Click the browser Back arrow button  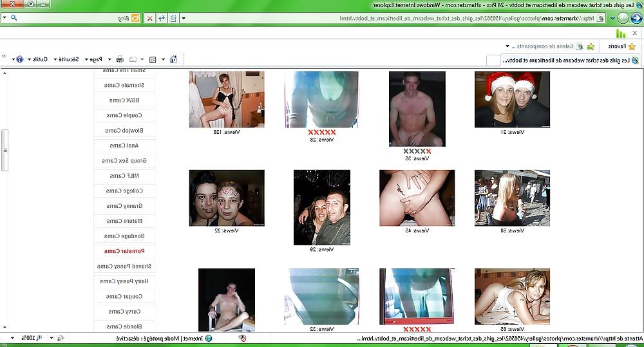coord(636,18)
